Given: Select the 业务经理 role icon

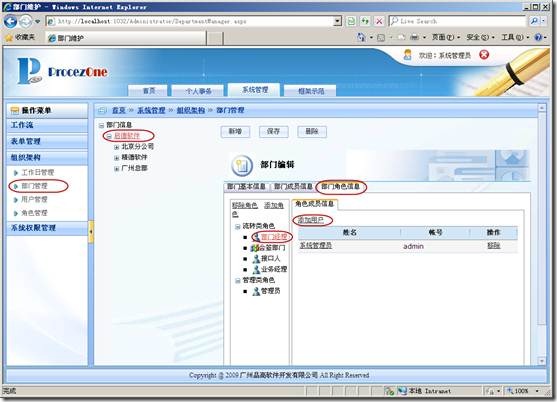Looking at the screenshot, I should 256,270.
